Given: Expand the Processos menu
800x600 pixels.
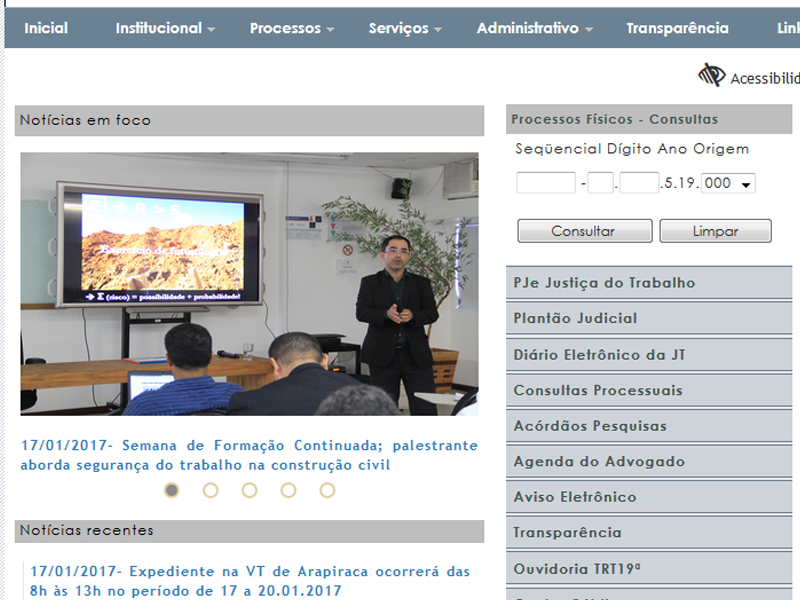Looking at the screenshot, I should pos(292,28).
